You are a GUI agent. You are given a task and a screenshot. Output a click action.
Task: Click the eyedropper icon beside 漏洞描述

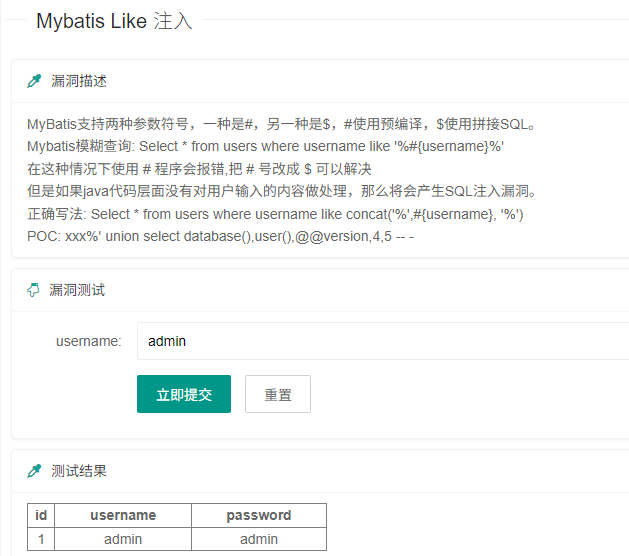point(34,80)
